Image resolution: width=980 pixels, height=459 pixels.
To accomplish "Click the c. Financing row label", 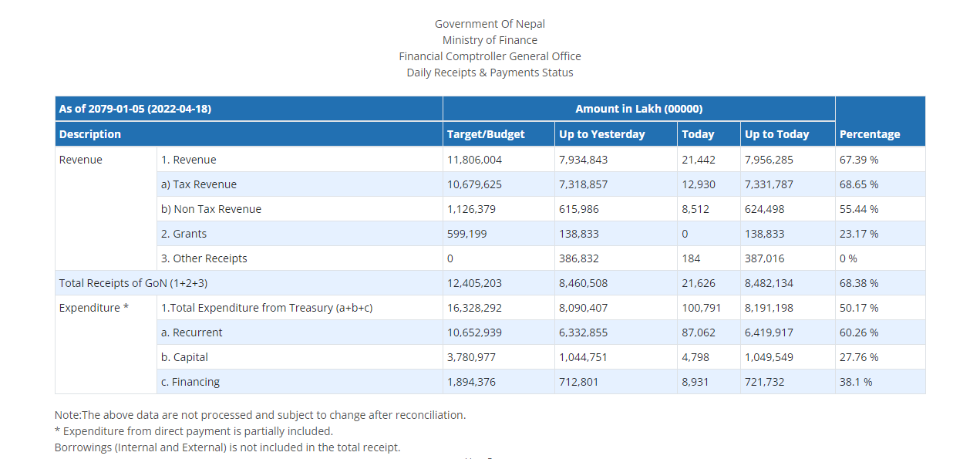I will tap(190, 382).
